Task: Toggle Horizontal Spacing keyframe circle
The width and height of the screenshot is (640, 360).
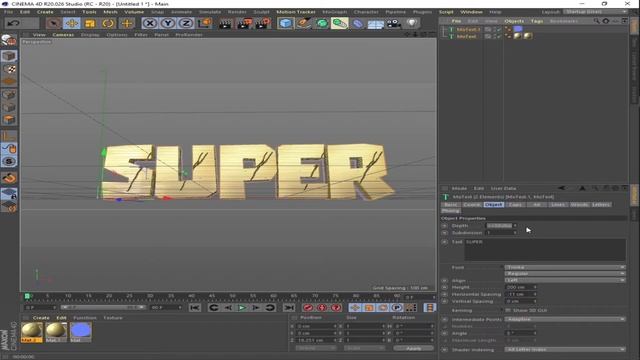Action: coord(444,294)
